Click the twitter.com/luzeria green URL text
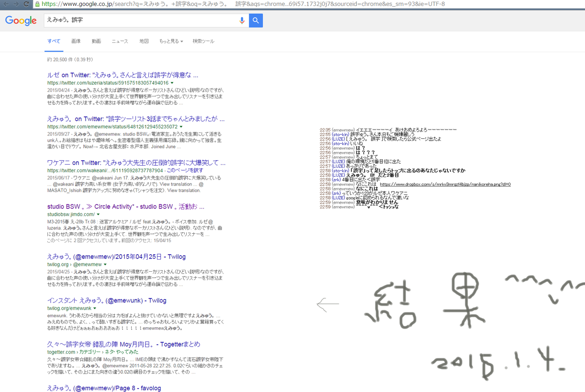The width and height of the screenshot is (585, 392). (108, 83)
